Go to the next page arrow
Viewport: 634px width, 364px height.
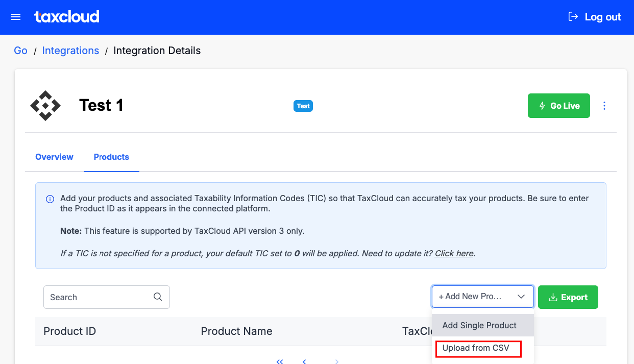pos(337,361)
